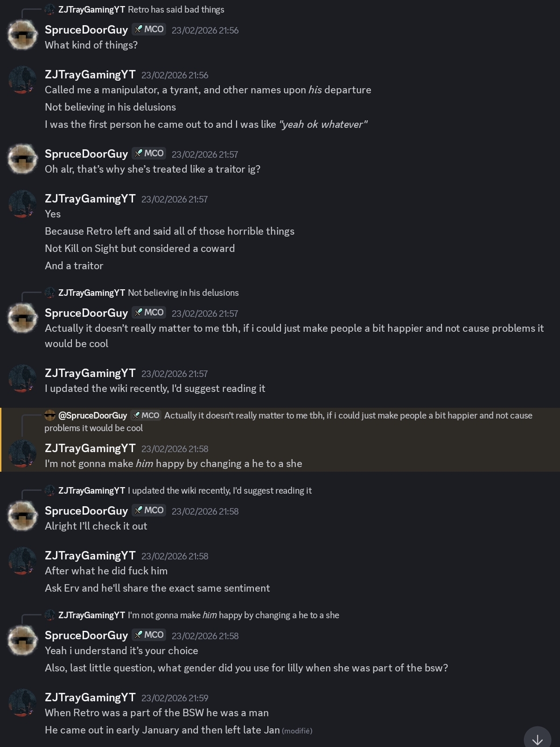Jump to the quoted reply "I updated the wiki recently"

tap(219, 490)
